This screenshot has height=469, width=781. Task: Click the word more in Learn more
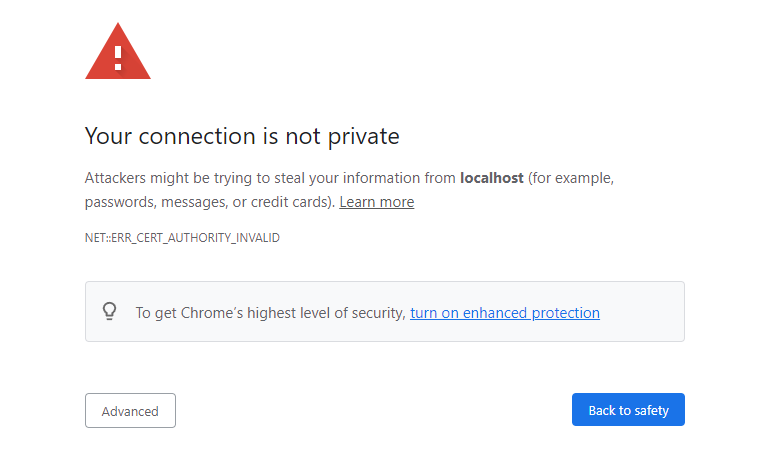397,202
